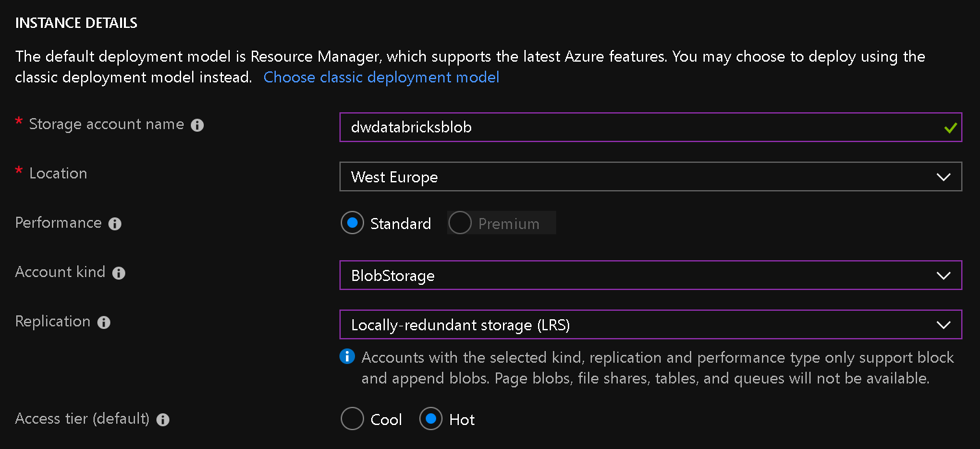Click the info icon next to Access tier (default)
The image size is (980, 449).
point(162,419)
